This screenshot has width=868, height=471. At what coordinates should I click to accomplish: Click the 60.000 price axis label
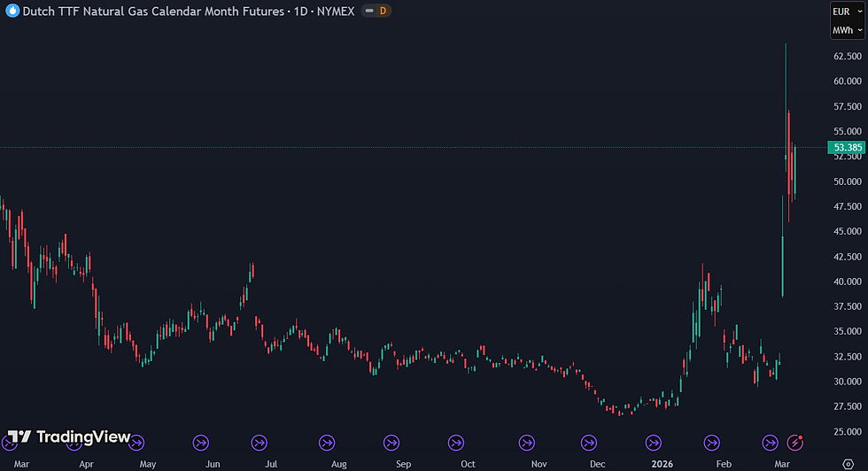tap(848, 81)
